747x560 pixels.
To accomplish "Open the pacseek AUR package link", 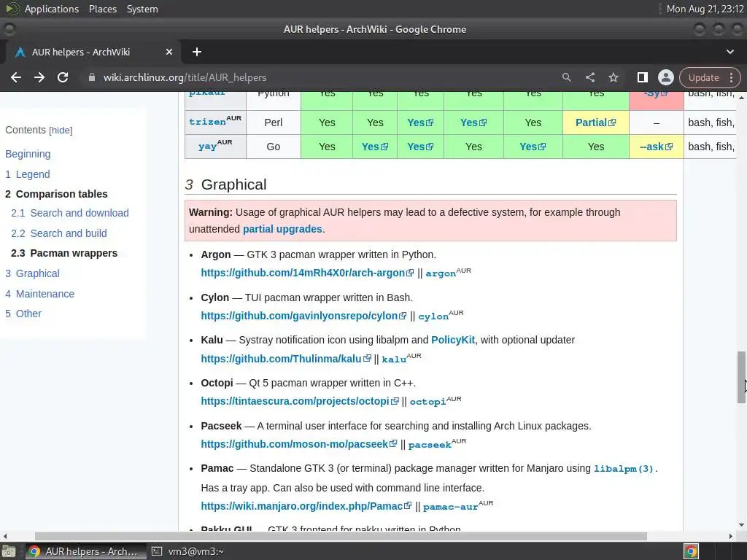I will [430, 444].
